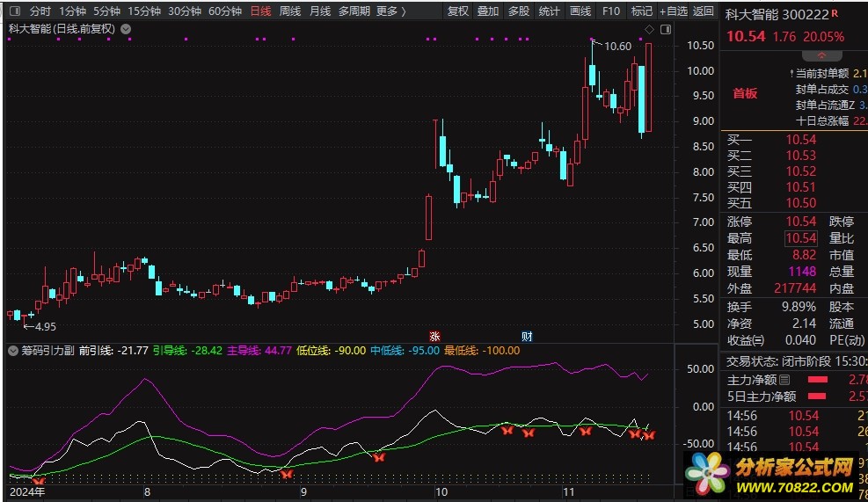
Task: Click the 最低线: -100.00 legend value
Action: point(482,351)
